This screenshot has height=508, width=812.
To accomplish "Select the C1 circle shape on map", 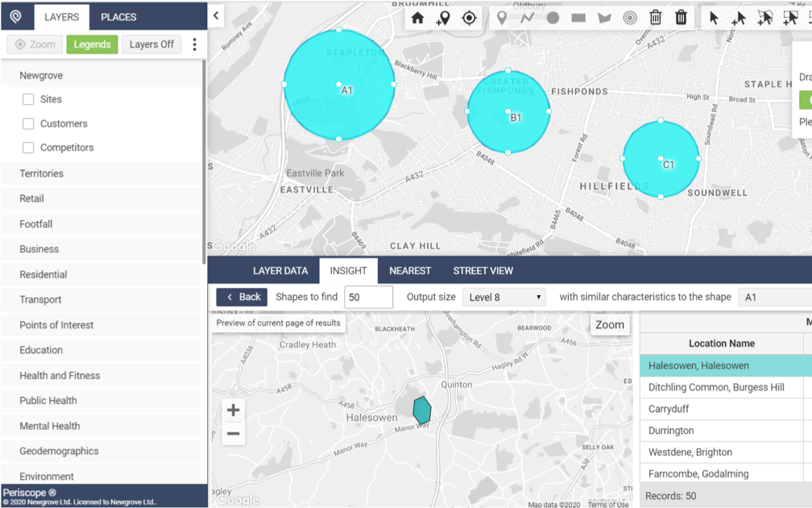I will tap(661, 159).
